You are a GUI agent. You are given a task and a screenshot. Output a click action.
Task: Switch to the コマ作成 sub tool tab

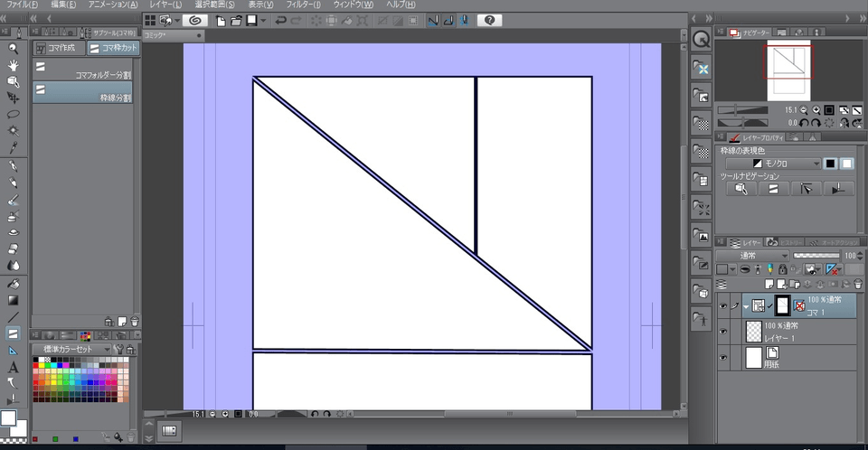point(60,48)
